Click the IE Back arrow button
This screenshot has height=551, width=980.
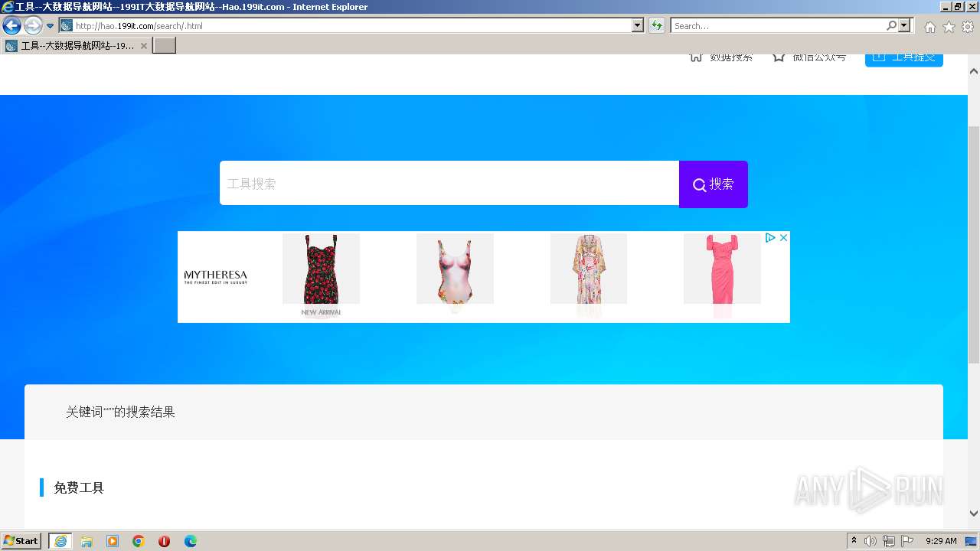11,25
